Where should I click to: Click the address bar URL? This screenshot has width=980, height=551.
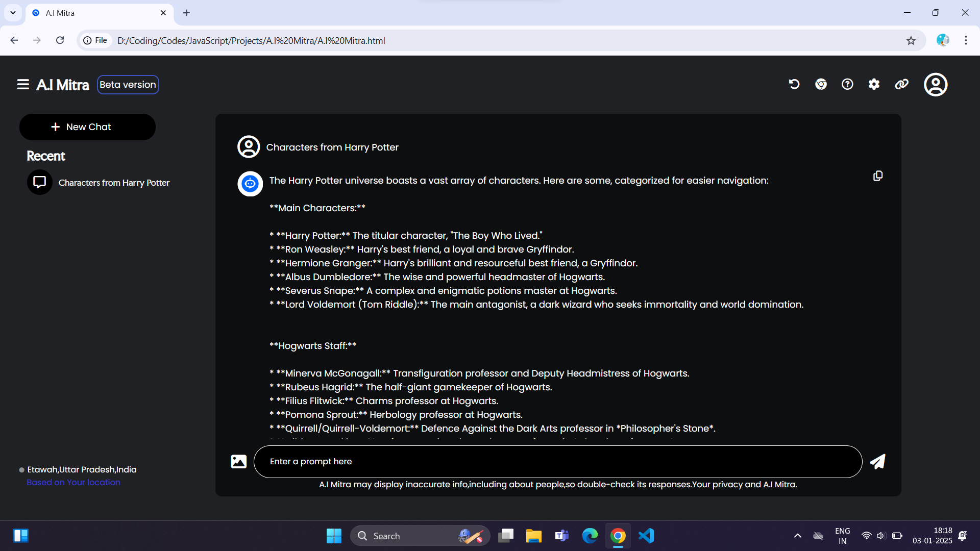(251, 41)
